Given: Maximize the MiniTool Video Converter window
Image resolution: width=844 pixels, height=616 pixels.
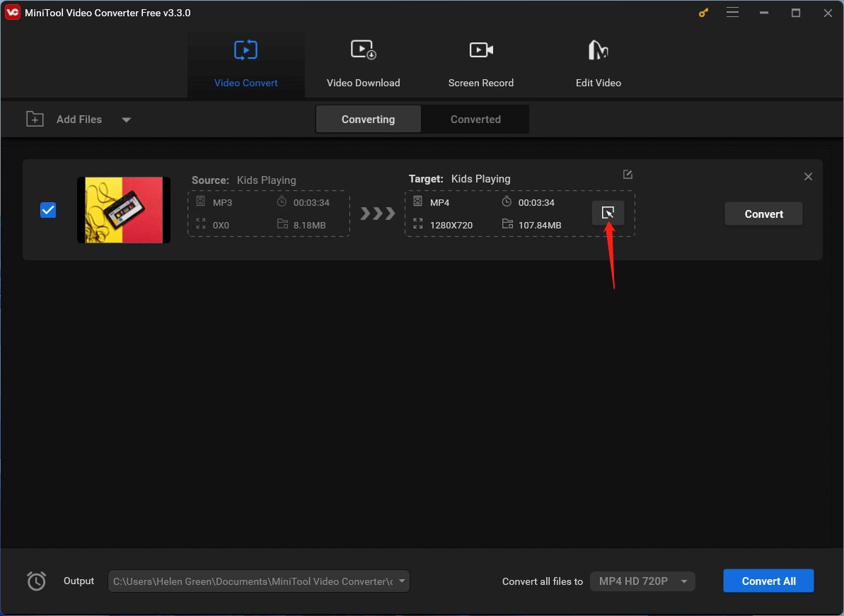Looking at the screenshot, I should pyautogui.click(x=796, y=13).
